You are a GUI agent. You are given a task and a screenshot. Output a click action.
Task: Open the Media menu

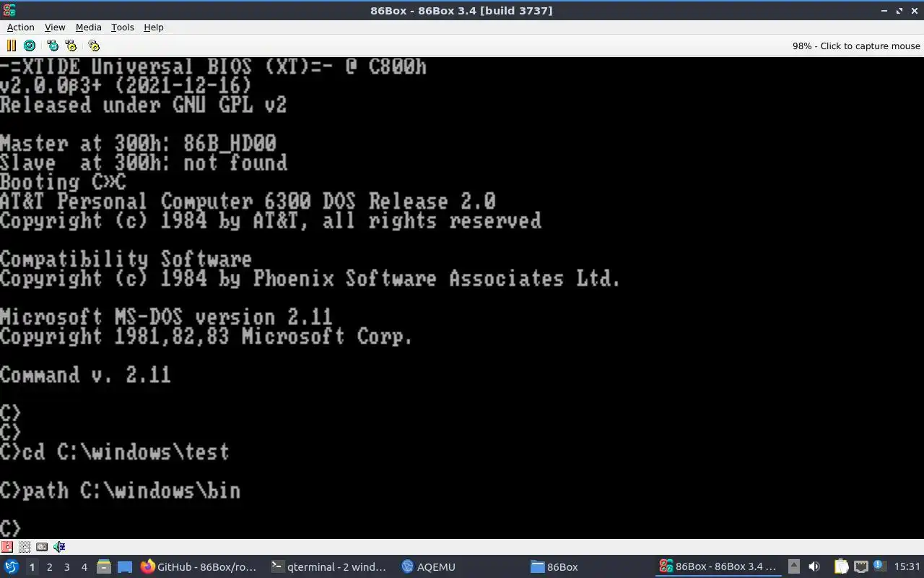tap(88, 27)
